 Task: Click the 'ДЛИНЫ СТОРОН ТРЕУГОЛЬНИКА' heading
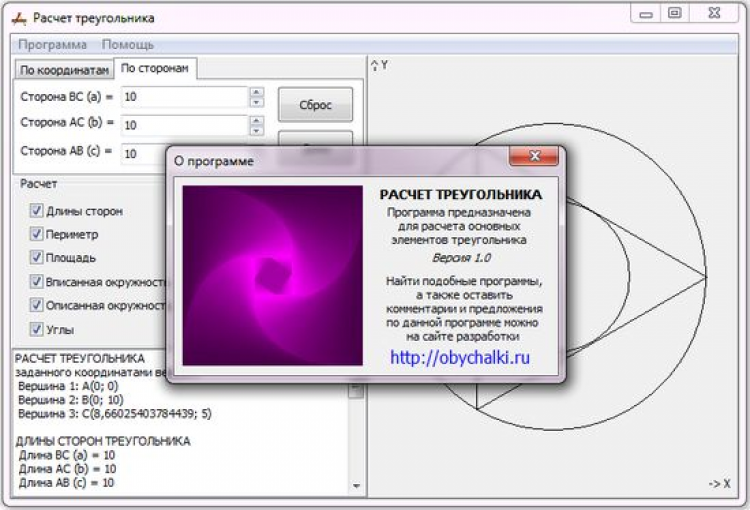[103, 441]
